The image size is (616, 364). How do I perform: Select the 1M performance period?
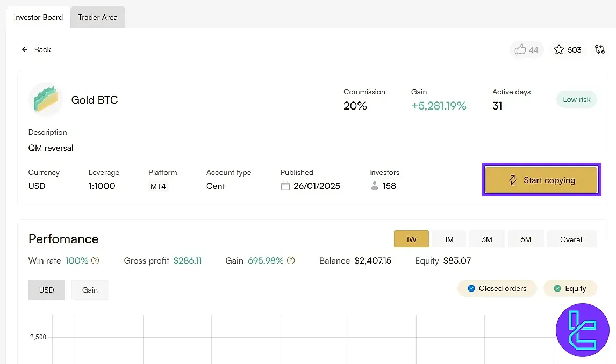449,239
